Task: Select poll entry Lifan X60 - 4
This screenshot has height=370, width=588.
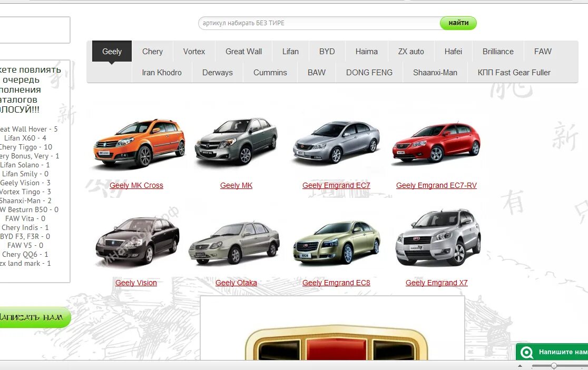Action: (25, 138)
